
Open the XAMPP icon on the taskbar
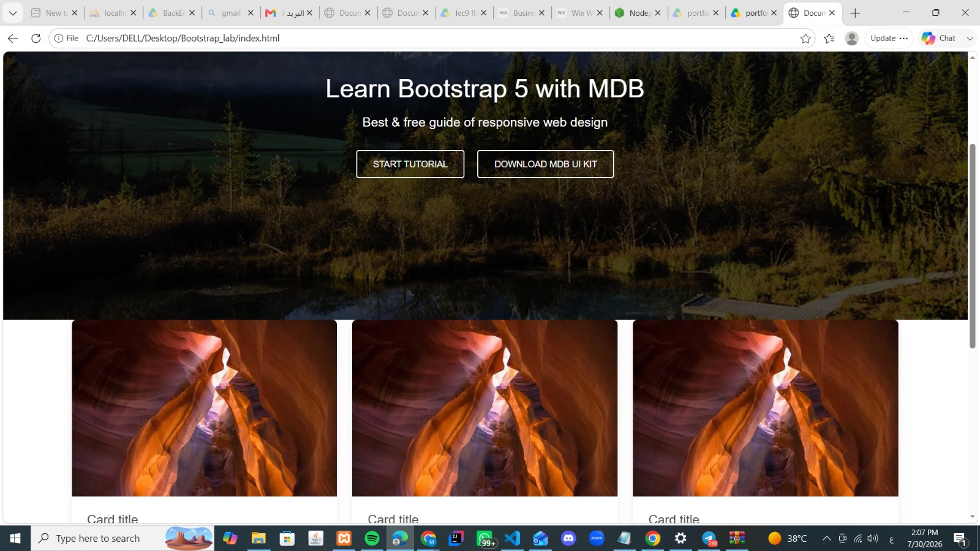pos(344,538)
